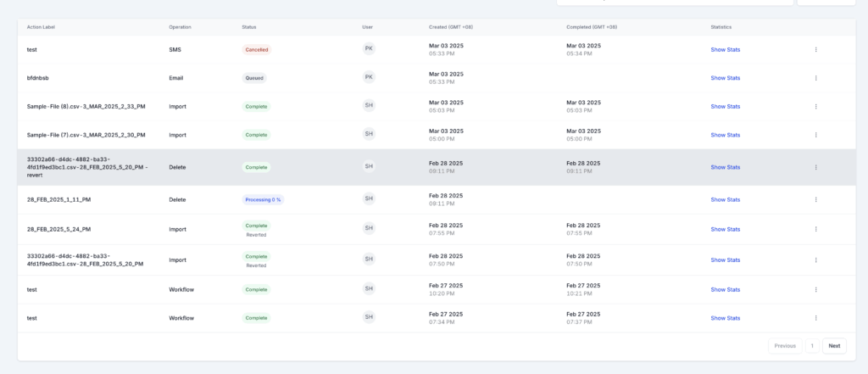
Task: Show Stats for the highlighted revert Delete row
Action: (x=725, y=167)
